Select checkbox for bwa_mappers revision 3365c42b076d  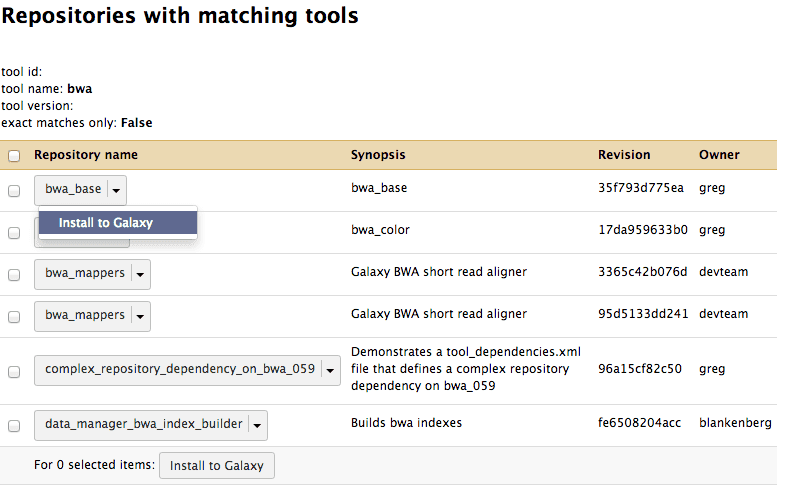pos(14,274)
